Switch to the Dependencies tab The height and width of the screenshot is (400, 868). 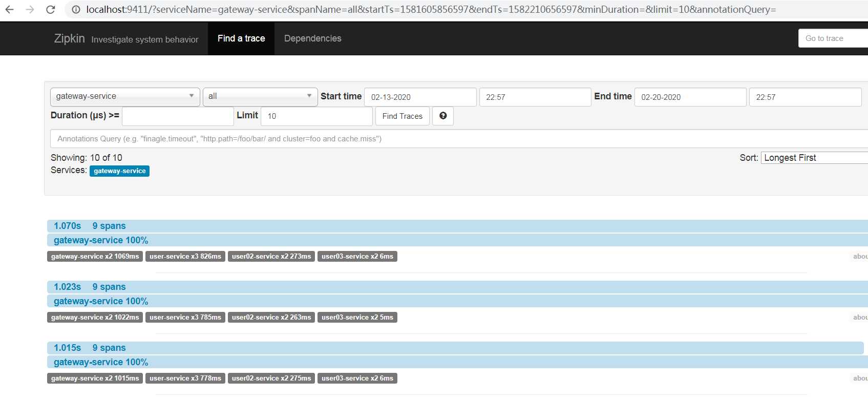click(x=312, y=38)
